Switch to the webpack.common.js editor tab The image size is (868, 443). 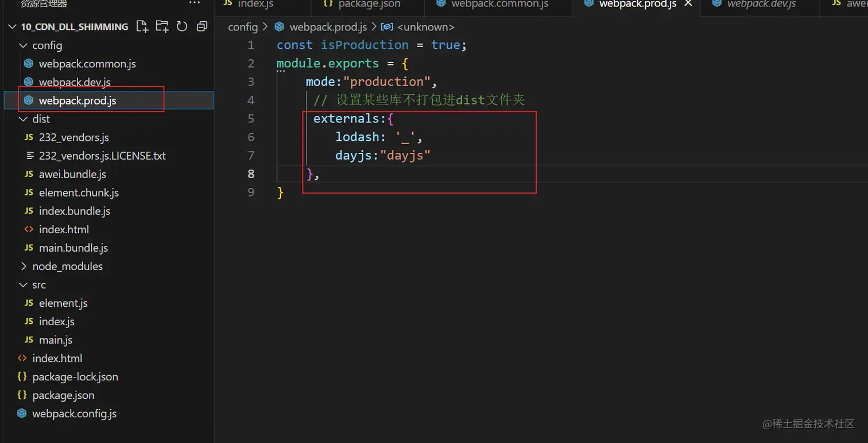(x=498, y=5)
